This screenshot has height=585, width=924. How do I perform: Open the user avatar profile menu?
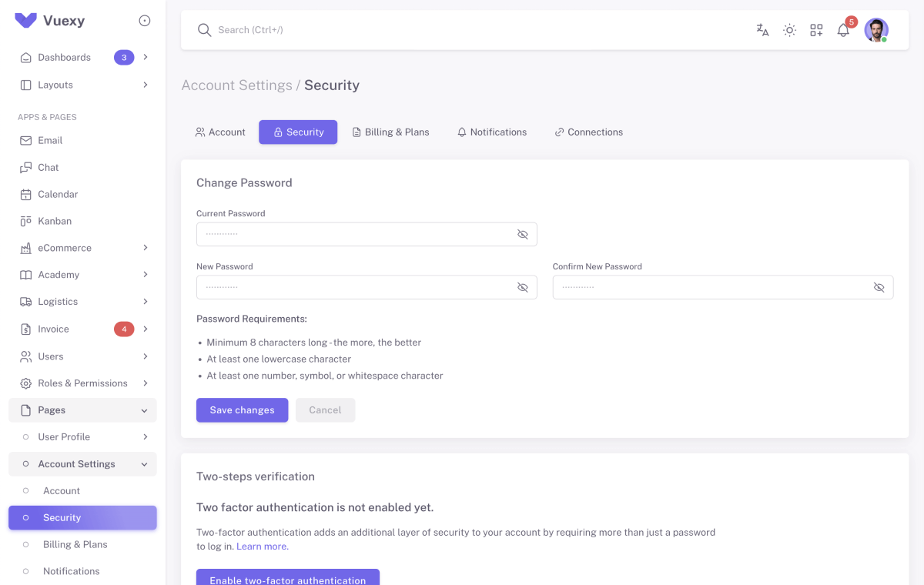pos(875,30)
